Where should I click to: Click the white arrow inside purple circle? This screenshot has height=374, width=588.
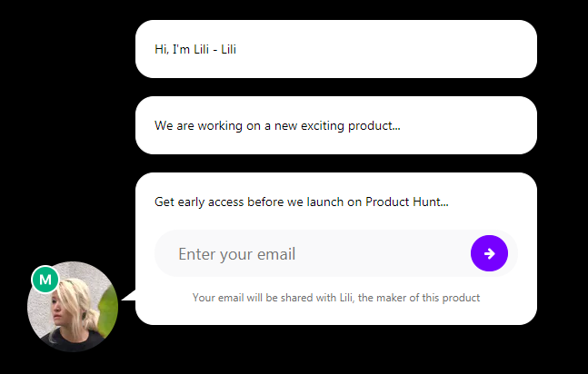tap(489, 253)
